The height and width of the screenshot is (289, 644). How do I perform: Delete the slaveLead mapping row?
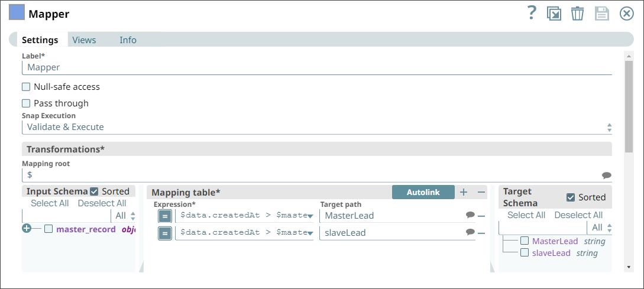[482, 233]
